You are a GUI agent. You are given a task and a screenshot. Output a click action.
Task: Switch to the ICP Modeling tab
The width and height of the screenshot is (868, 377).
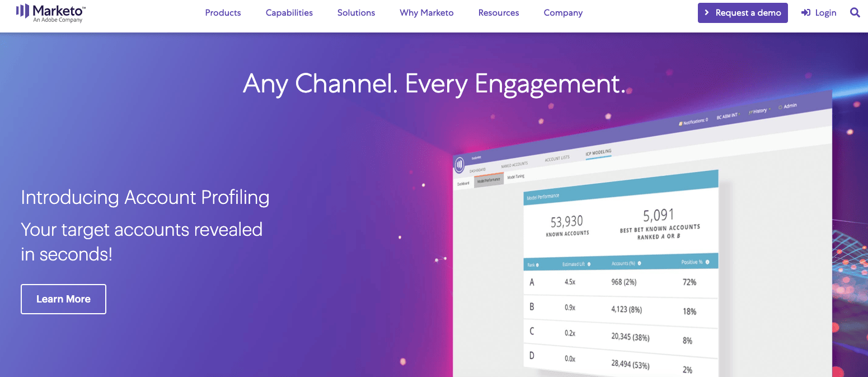point(598,152)
